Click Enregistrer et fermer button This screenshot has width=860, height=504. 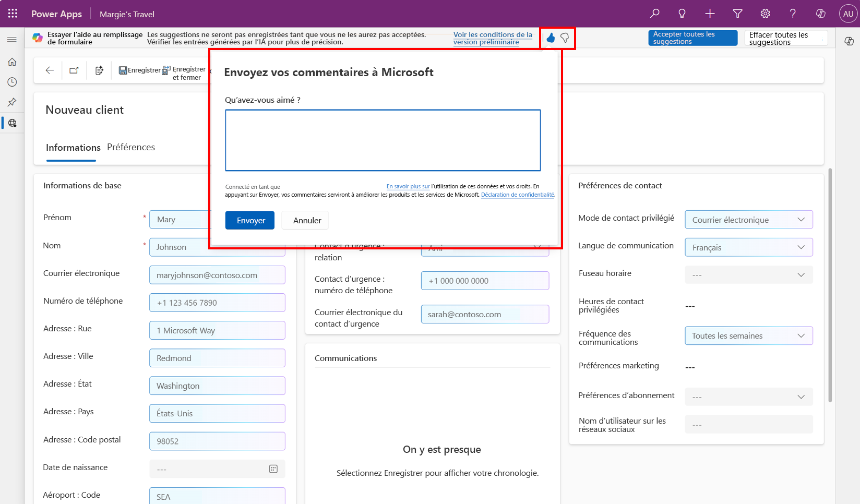click(x=184, y=73)
